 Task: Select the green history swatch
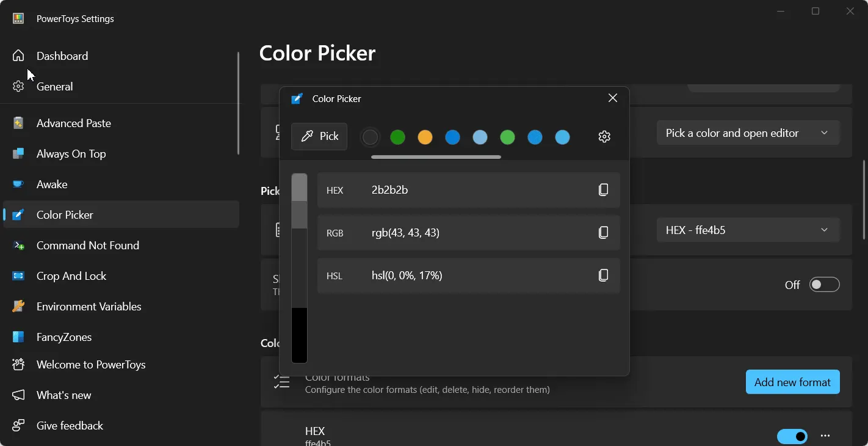pyautogui.click(x=397, y=137)
